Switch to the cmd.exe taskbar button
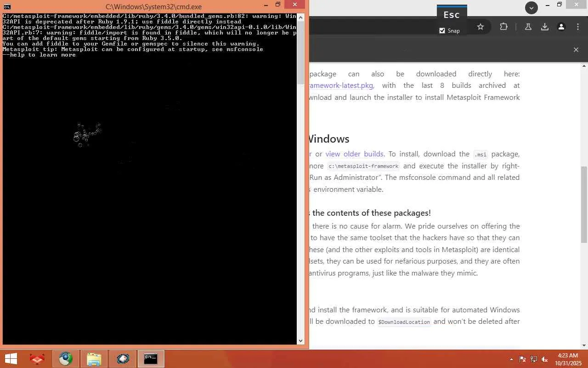Screen dimensions: 588x368 (x=151, y=359)
